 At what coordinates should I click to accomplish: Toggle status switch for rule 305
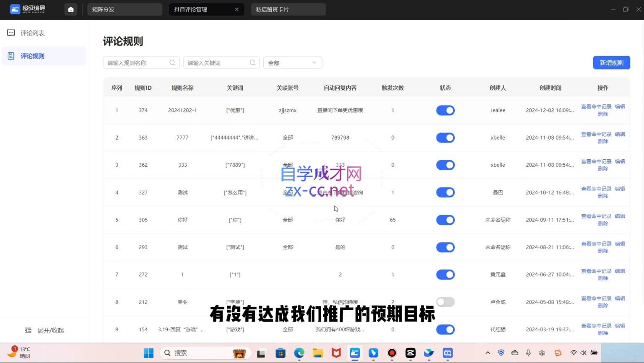pos(445,220)
